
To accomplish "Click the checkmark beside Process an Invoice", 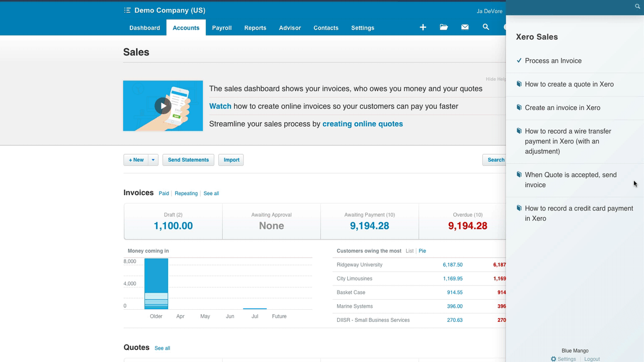I will [x=519, y=59].
